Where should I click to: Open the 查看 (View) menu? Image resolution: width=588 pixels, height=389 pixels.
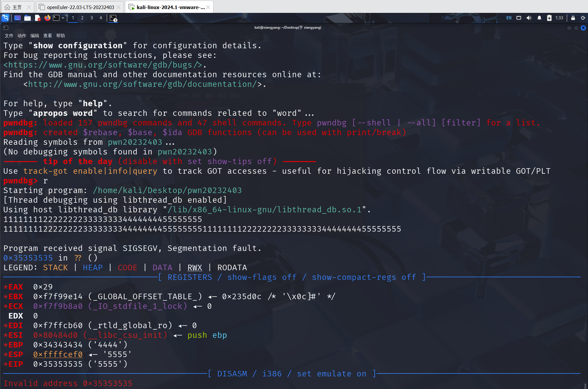point(47,36)
